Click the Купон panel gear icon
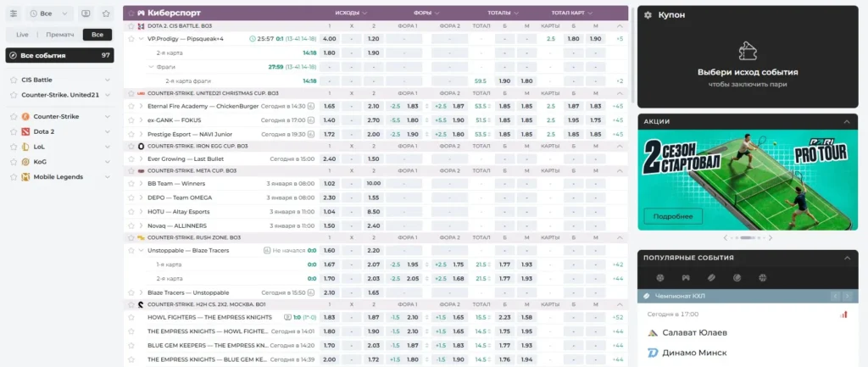868x367 pixels. click(x=648, y=14)
